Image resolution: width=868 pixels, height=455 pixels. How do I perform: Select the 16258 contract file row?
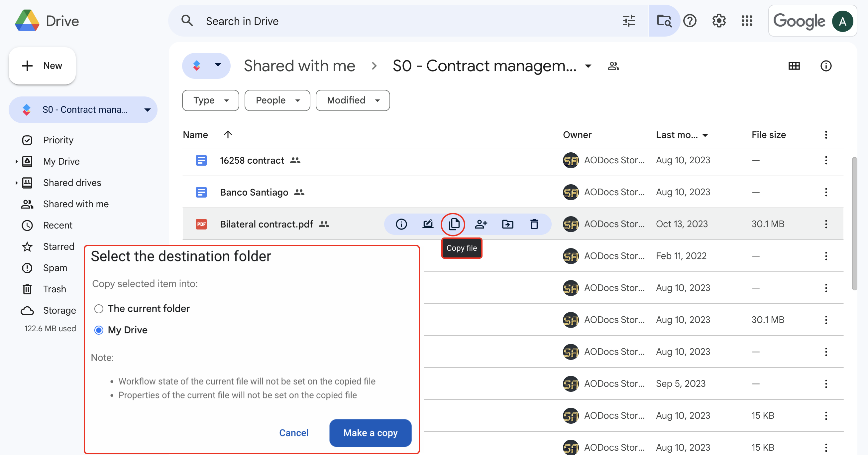(x=513, y=160)
